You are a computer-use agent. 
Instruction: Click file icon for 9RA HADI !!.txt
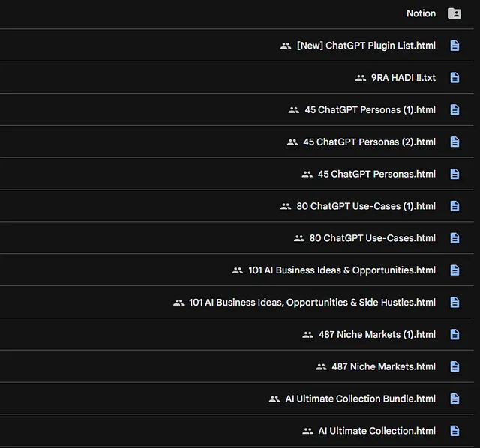click(454, 78)
